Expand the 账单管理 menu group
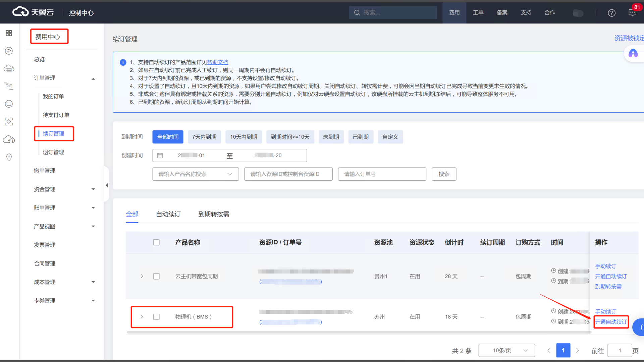This screenshot has height=362, width=644. coord(93,208)
